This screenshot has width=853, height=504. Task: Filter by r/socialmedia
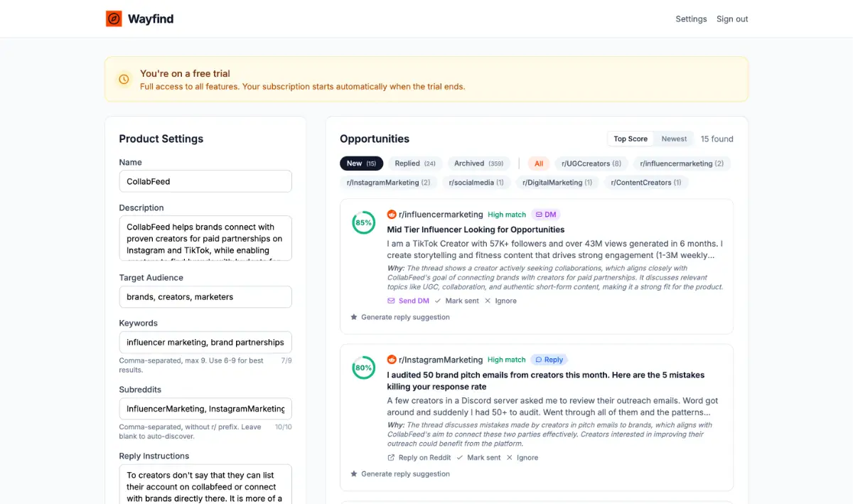click(476, 183)
